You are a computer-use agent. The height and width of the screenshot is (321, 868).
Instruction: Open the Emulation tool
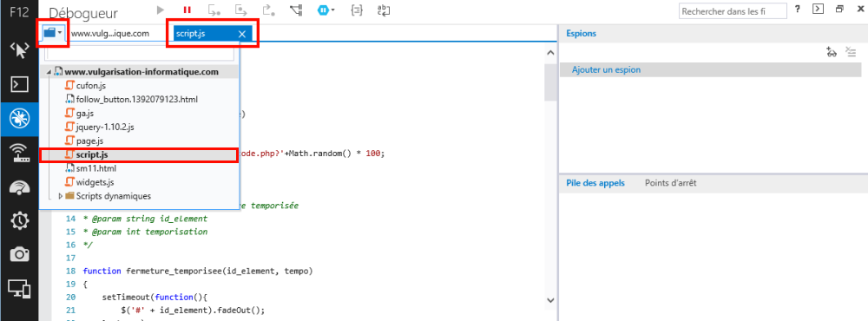click(19, 288)
